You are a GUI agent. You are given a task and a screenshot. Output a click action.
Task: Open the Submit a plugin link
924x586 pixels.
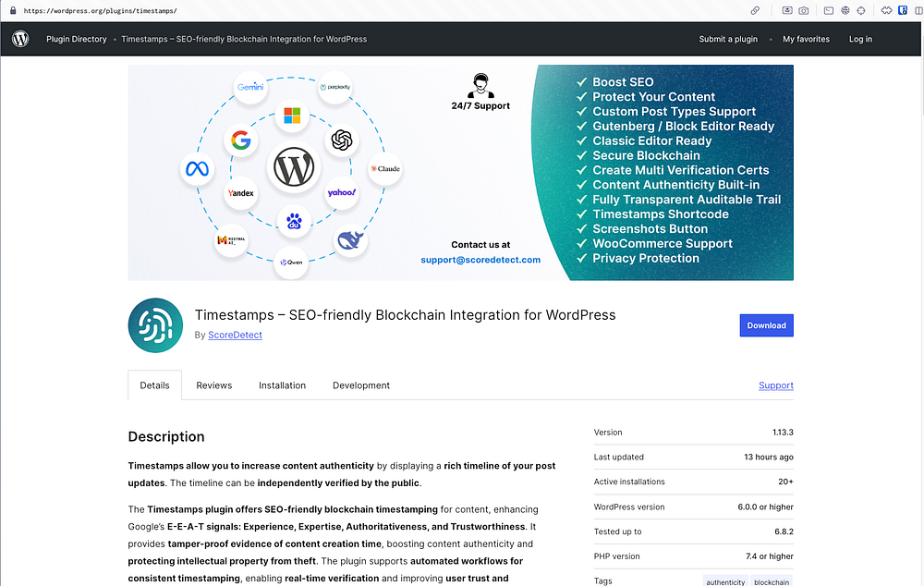click(728, 39)
